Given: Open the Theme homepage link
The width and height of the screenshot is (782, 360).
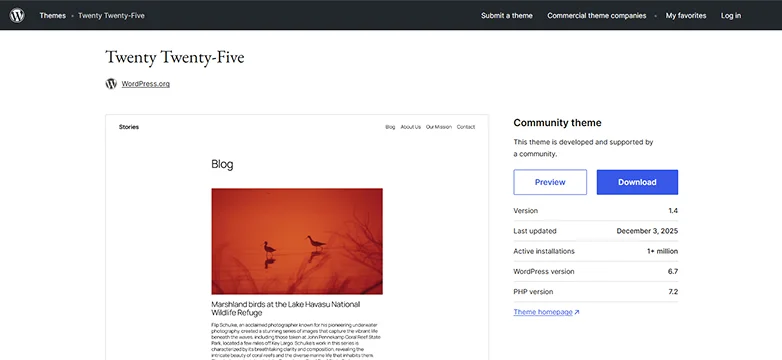Looking at the screenshot, I should 543,312.
